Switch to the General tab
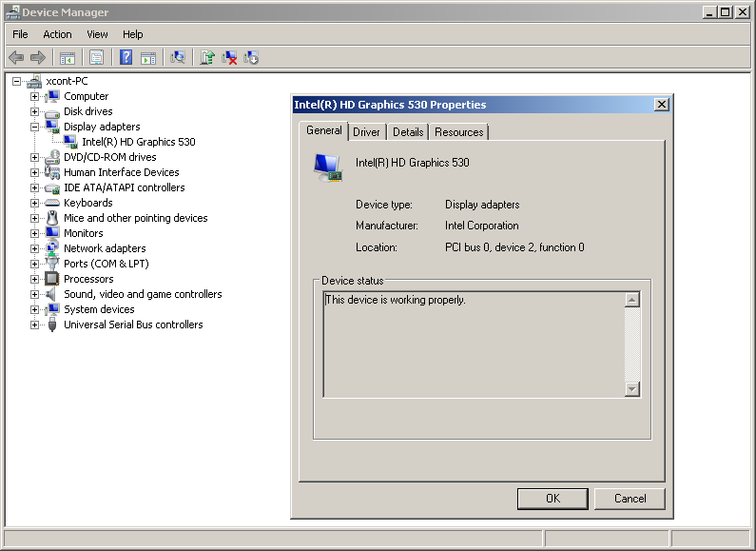Screen dimensions: 756x551 (324, 130)
